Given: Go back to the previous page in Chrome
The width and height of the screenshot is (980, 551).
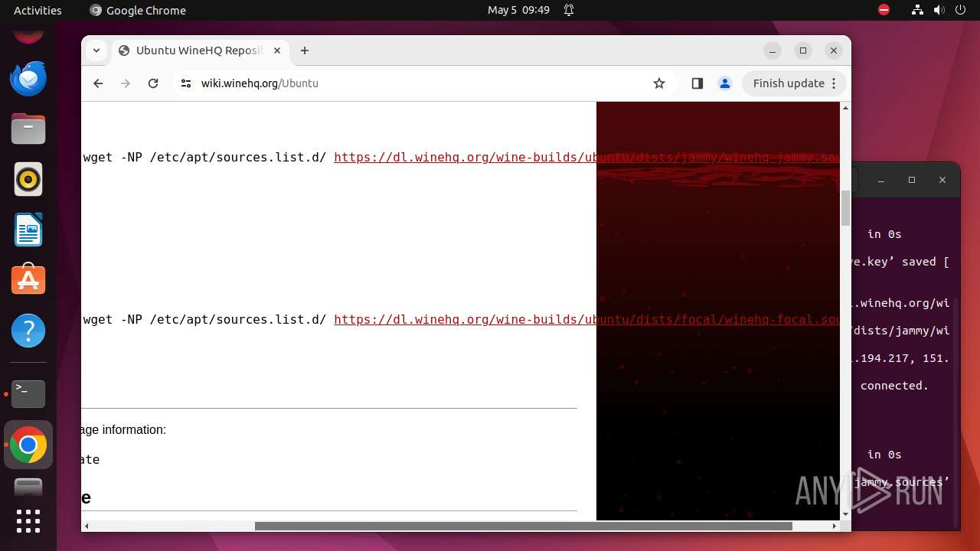Looking at the screenshot, I should tap(98, 83).
